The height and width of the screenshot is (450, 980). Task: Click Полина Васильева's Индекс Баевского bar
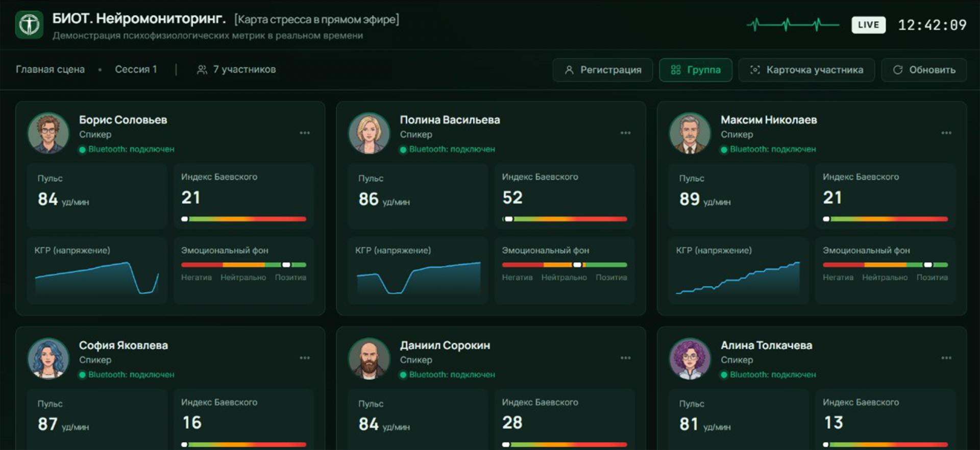coord(565,219)
